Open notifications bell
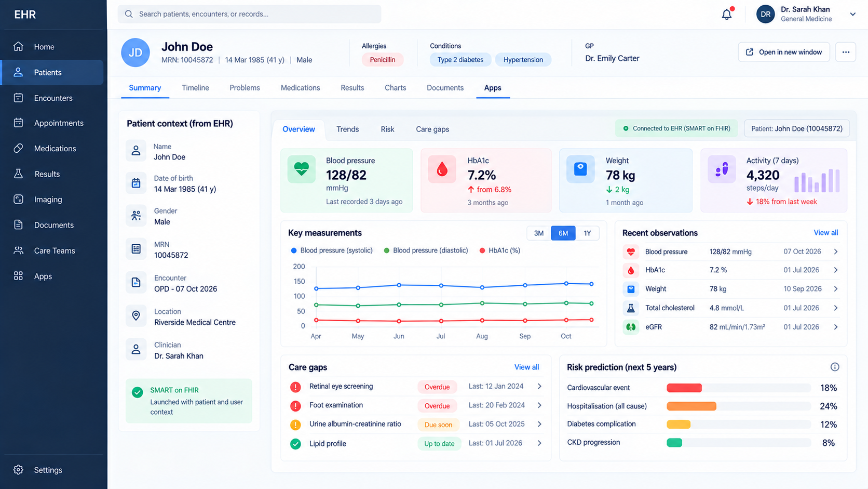This screenshot has height=489, width=868. click(x=727, y=14)
